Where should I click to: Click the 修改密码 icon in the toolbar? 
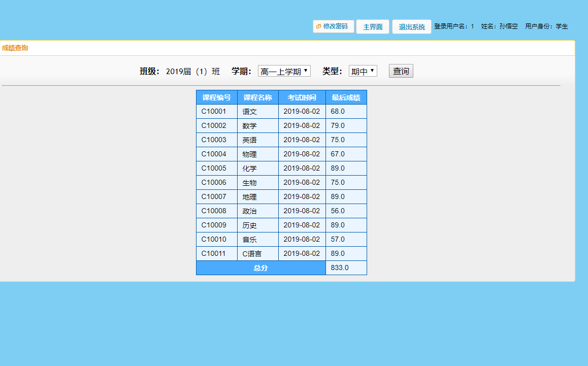(318, 26)
